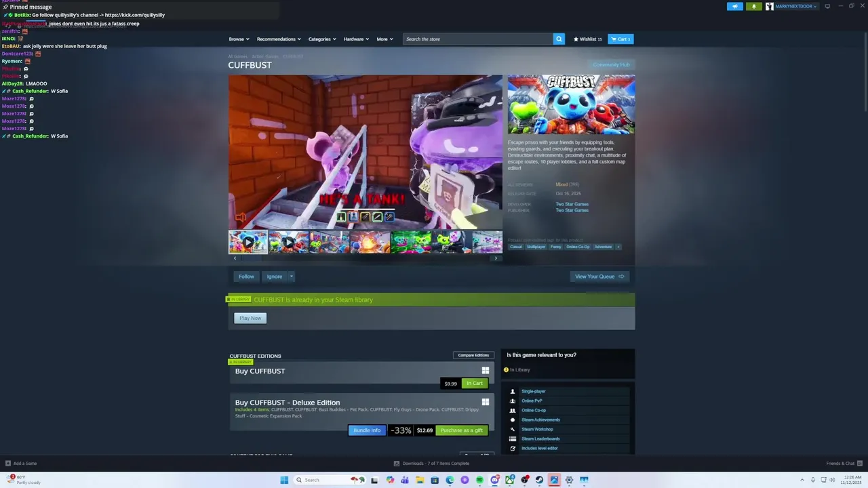Expand more tags with the plus button

pos(618,247)
